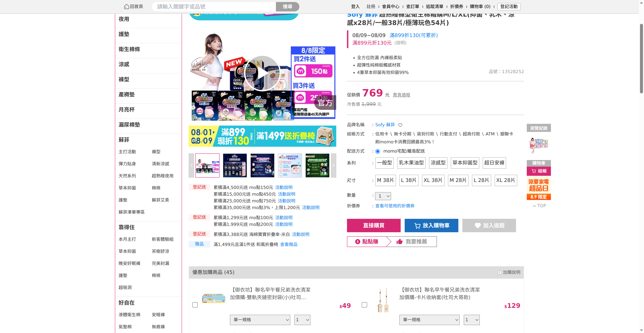Show previous product thumbnails arrow
Image resolution: width=644 pixels, height=333 pixels.
click(x=191, y=165)
